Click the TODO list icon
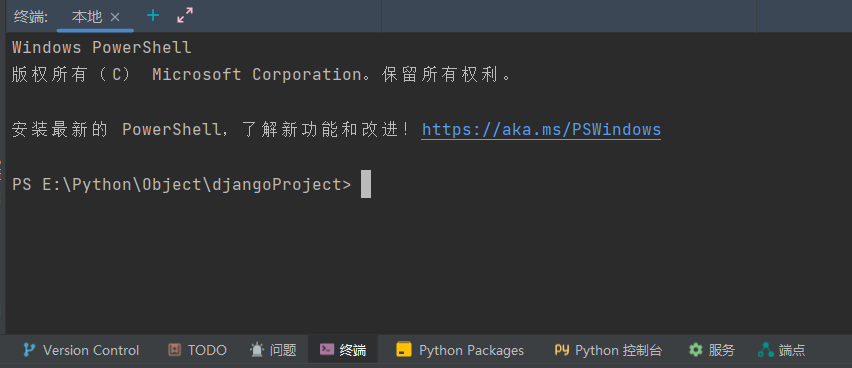 coord(174,350)
